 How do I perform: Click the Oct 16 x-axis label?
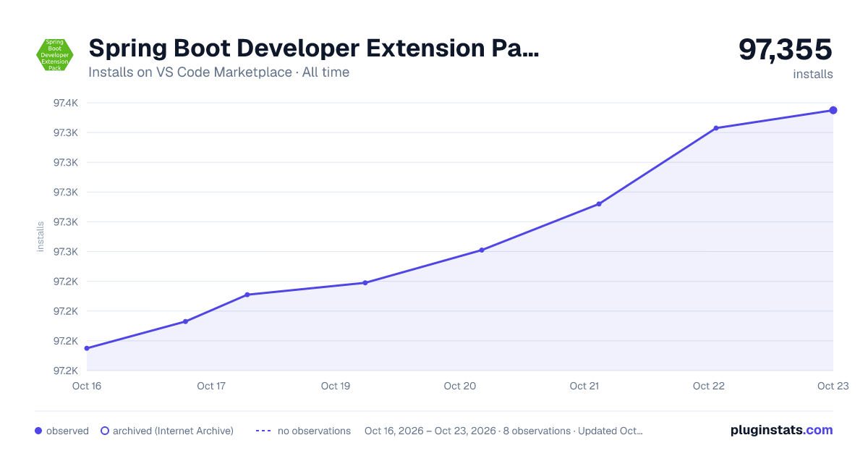(87, 386)
